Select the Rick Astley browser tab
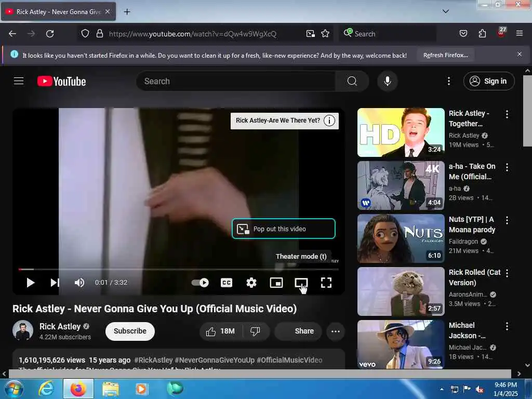The height and width of the screenshot is (399, 532). tap(58, 11)
